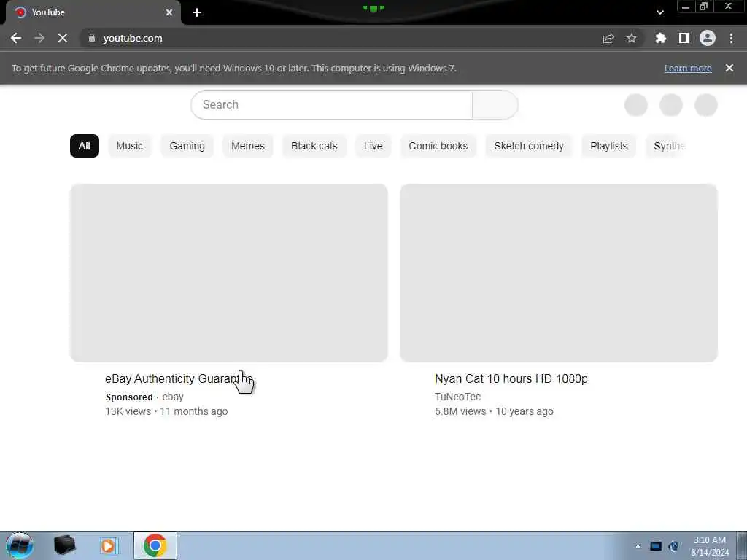Select the All filter chip
Image resolution: width=747 pixels, height=560 pixels.
pos(85,146)
